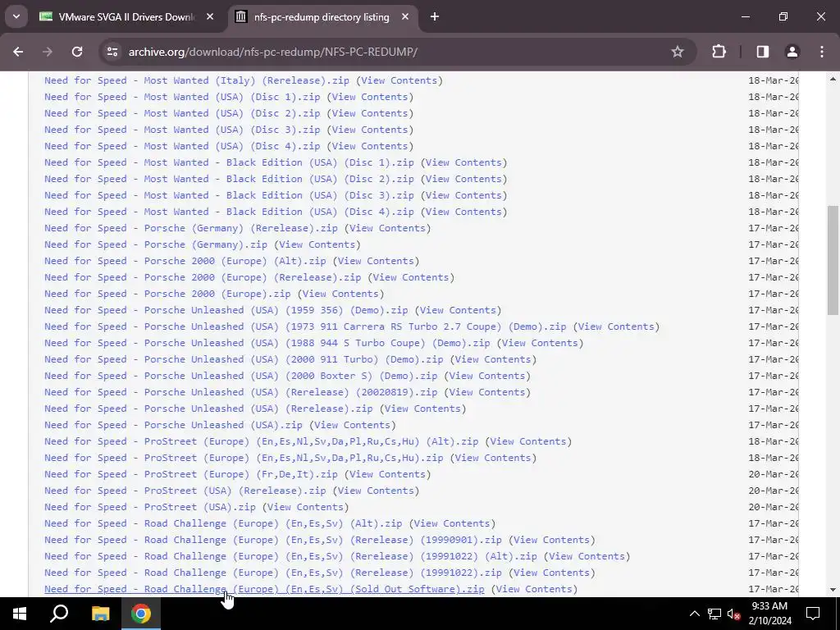Image resolution: width=840 pixels, height=630 pixels.
Task: Click the scrollbar down arrow
Action: click(833, 590)
